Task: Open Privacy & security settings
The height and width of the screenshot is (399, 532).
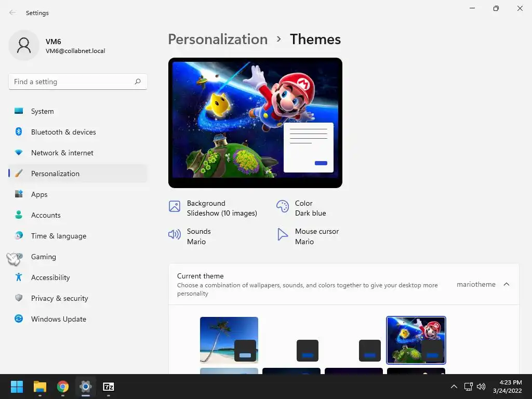Action: click(x=78, y=298)
